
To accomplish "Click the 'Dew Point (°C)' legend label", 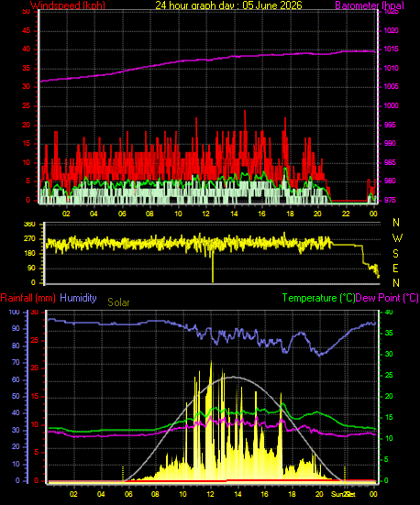I will pos(387,298).
